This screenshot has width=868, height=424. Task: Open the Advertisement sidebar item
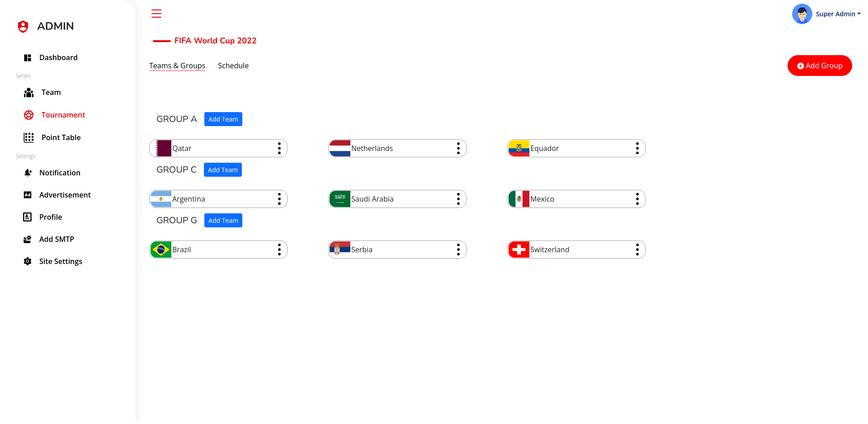coord(65,195)
